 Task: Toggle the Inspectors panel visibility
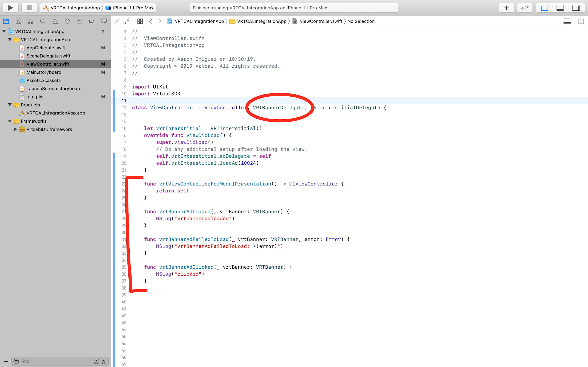[576, 8]
